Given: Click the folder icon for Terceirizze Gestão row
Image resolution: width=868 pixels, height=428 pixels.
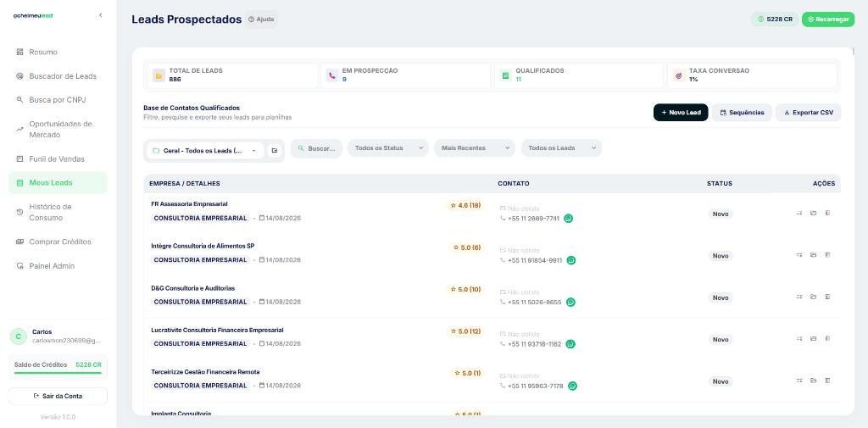Looking at the screenshot, I should 813,381.
